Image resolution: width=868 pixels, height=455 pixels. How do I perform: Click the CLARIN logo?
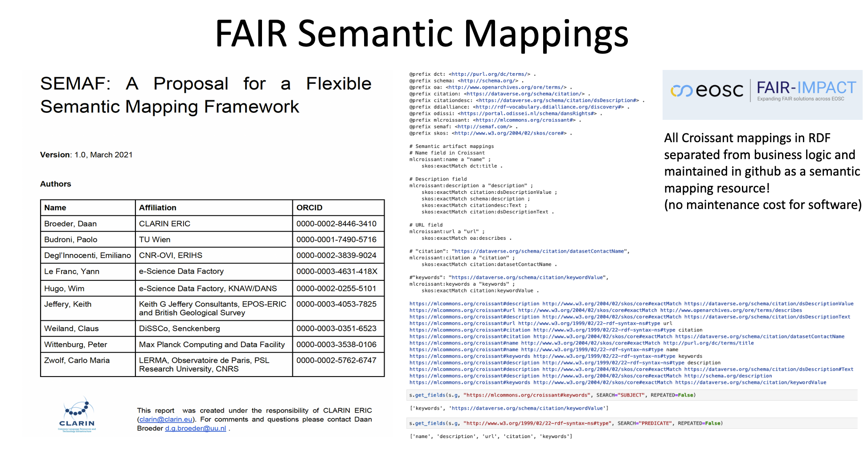point(77,414)
